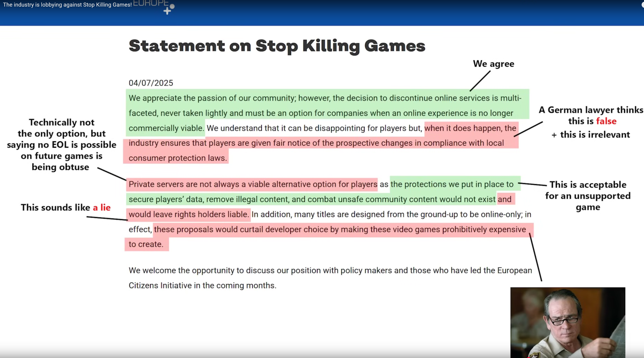The height and width of the screenshot is (358, 644).
Task: Click the text "We appreciate the passion of our community"
Action: (x=212, y=98)
